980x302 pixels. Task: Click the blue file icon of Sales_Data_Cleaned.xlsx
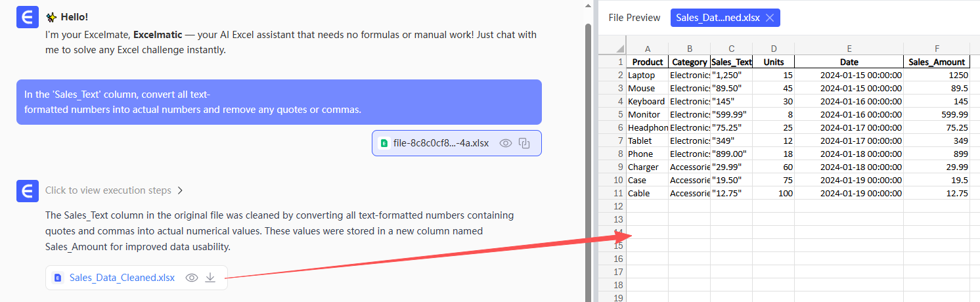point(58,278)
